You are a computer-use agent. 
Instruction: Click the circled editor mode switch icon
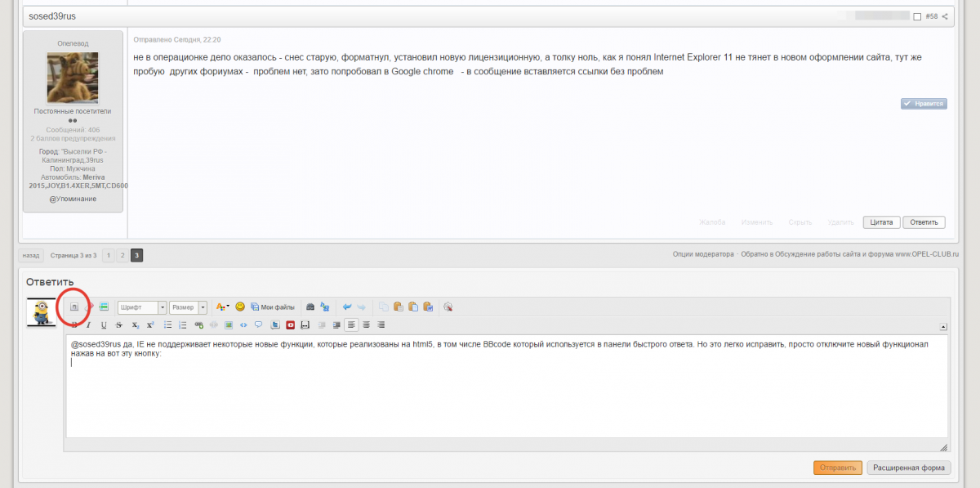[73, 307]
